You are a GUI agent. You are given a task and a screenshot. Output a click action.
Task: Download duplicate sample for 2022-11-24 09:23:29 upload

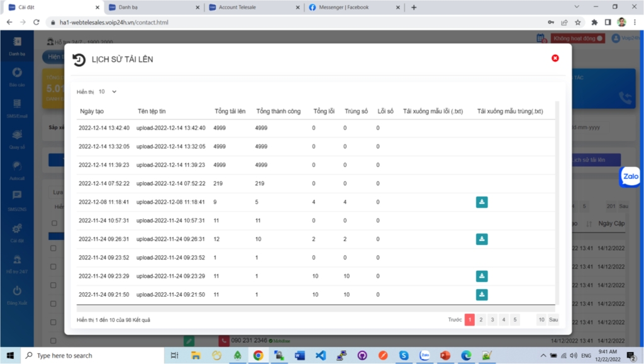click(482, 276)
